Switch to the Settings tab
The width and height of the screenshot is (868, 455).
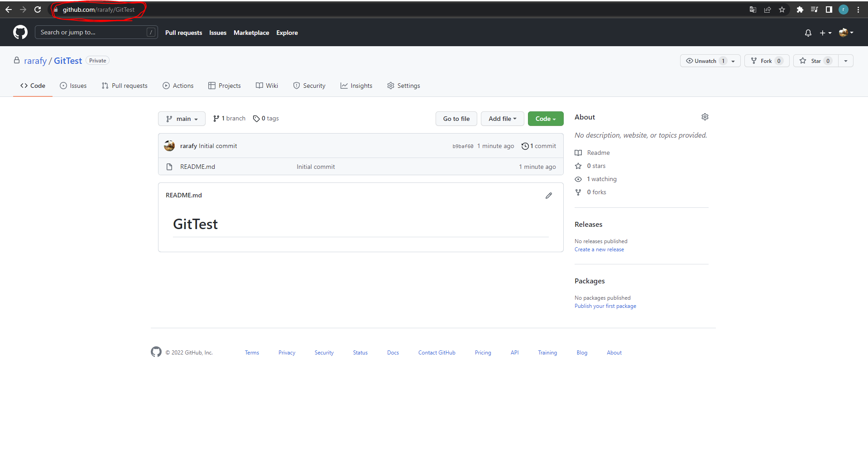click(x=403, y=86)
